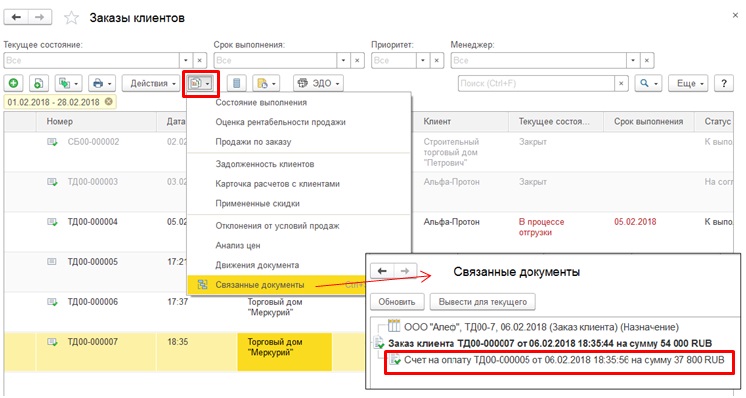
Task: Remove the 01.02.2018 - 28.02.2018 date filter
Action: (x=109, y=102)
